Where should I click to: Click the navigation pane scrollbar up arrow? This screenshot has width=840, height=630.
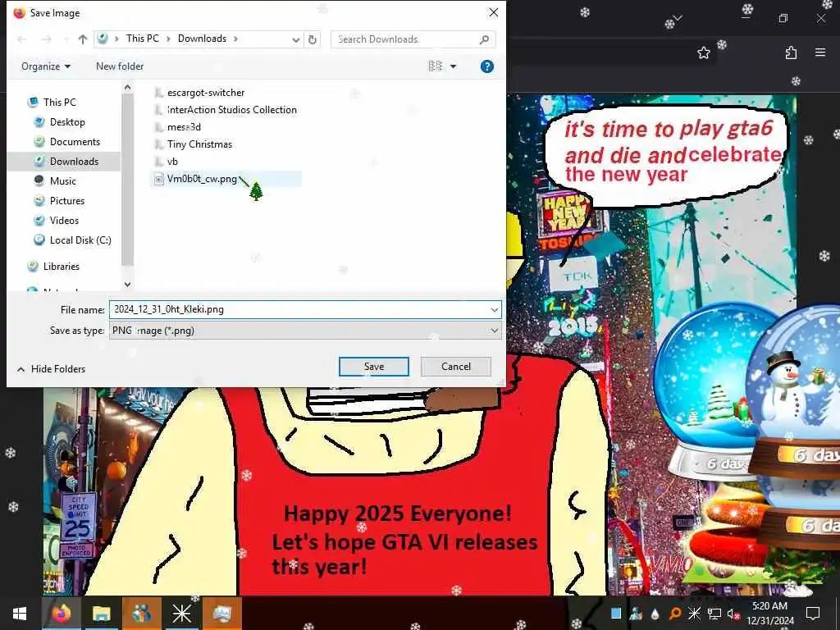coord(127,87)
